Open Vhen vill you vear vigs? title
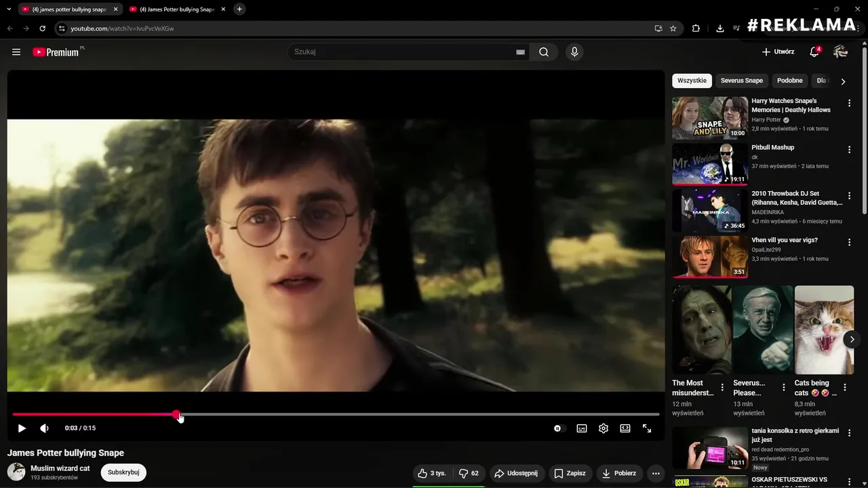The width and height of the screenshot is (868, 488). tap(785, 240)
